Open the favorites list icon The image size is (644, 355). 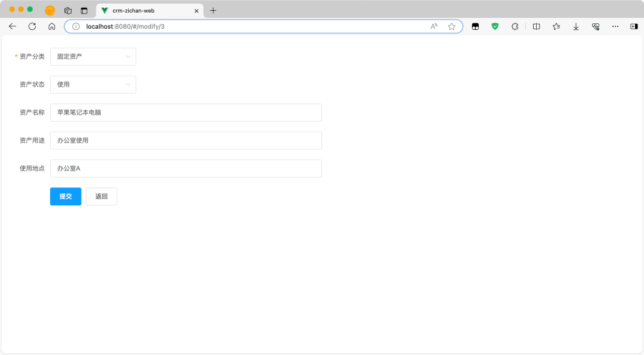point(556,26)
